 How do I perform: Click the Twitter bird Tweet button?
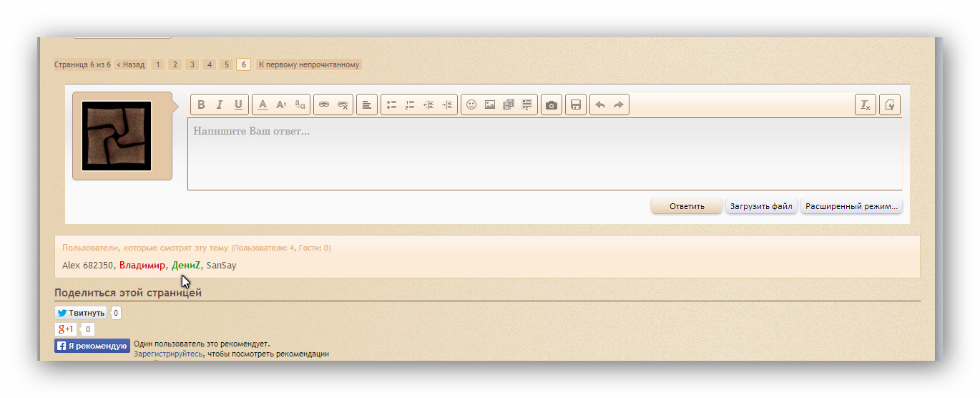click(81, 313)
